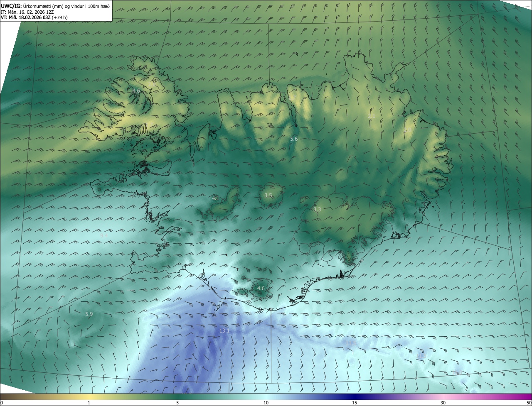Click the 1 mark on the color scale
The width and height of the screenshot is (532, 406).
[x=89, y=403]
